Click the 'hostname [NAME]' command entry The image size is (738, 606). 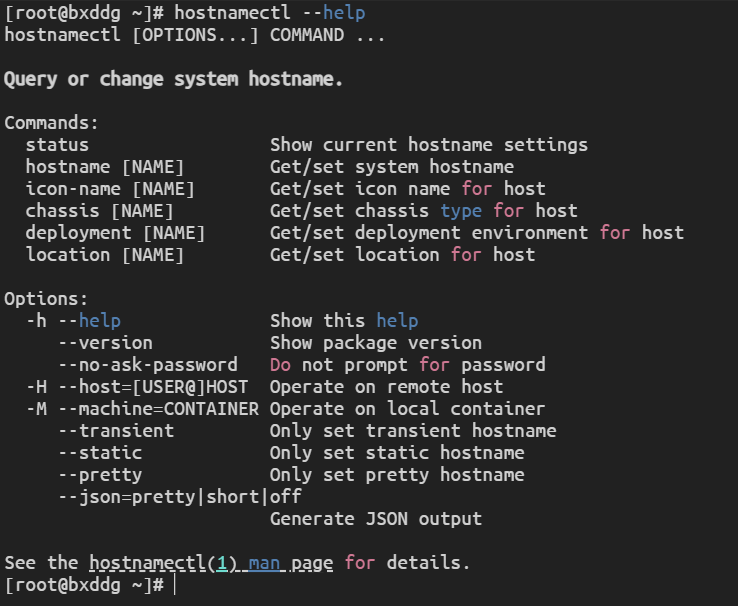point(105,167)
